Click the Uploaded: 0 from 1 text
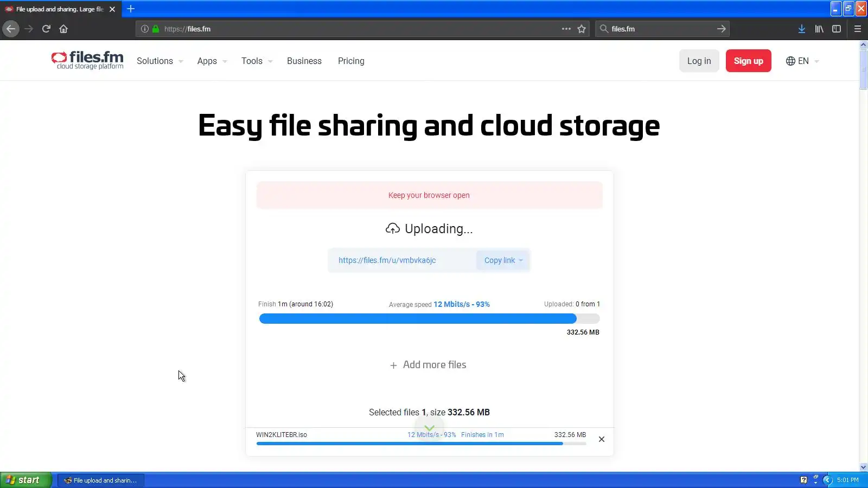The width and height of the screenshot is (868, 488). click(x=572, y=304)
